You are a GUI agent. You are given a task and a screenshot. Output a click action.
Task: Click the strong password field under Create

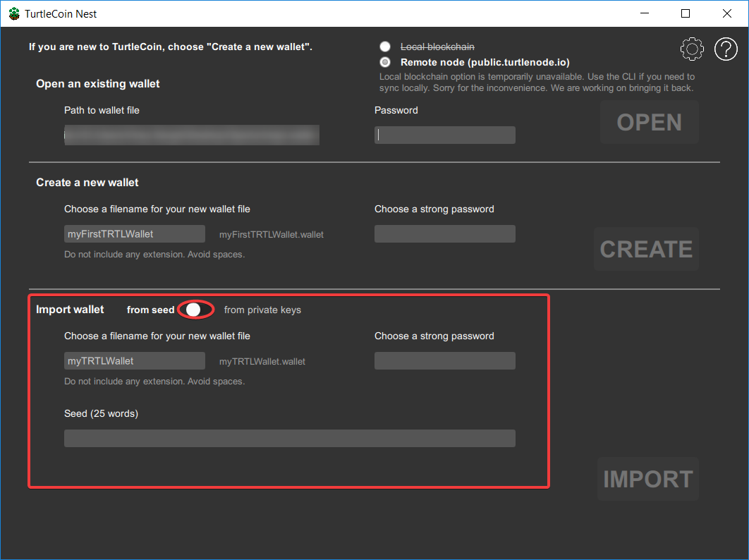[445, 234]
